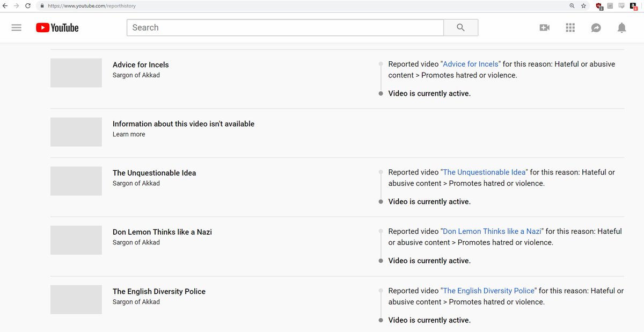Open the monitor-shaped extension icon
Image resolution: width=644 pixels, height=332 pixels.
621,6
